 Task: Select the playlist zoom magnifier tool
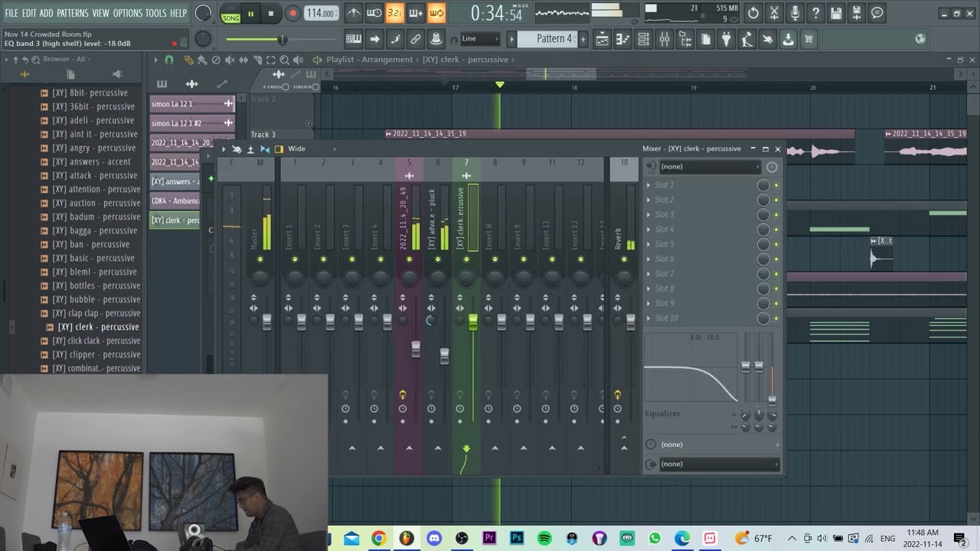[x=284, y=60]
